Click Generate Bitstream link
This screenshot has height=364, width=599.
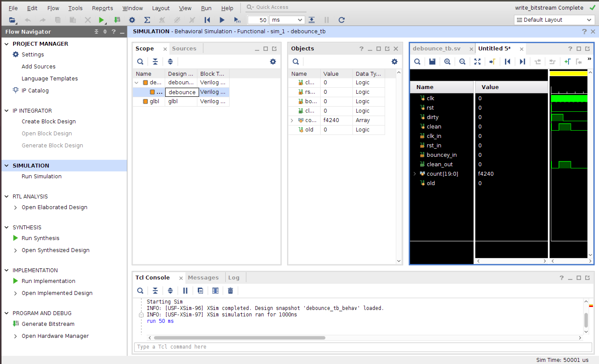coord(48,324)
